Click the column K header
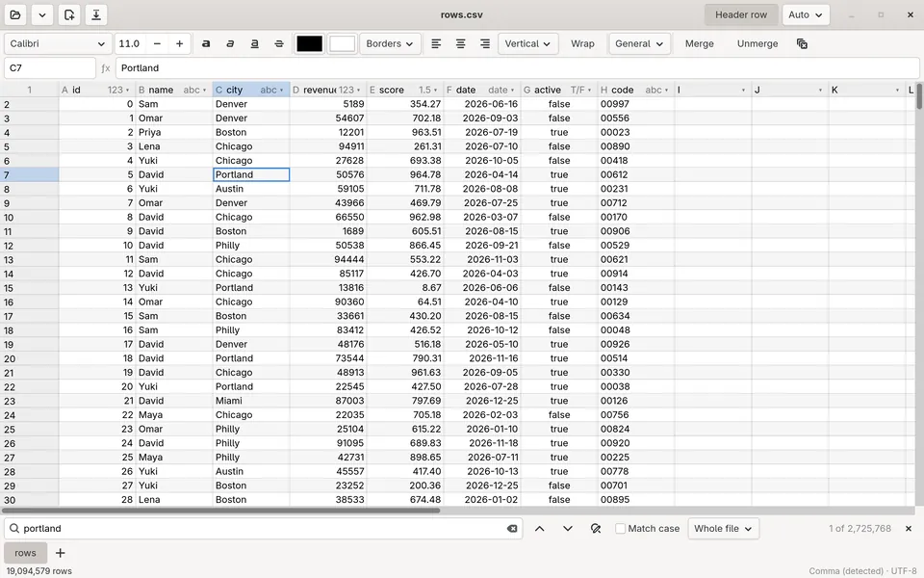 (x=867, y=91)
